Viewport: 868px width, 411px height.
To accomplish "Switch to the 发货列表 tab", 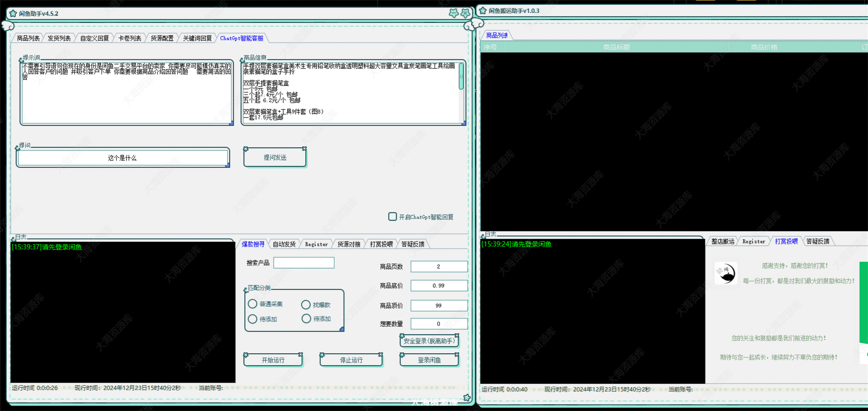I will pyautogui.click(x=59, y=38).
